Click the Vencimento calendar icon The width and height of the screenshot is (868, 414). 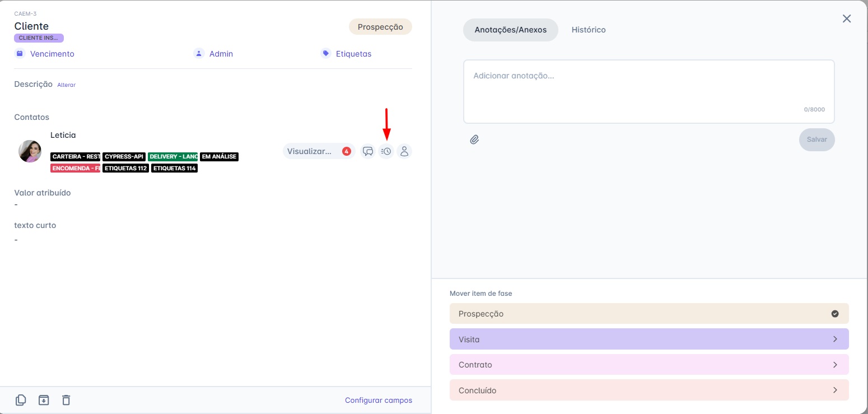pyautogui.click(x=20, y=54)
